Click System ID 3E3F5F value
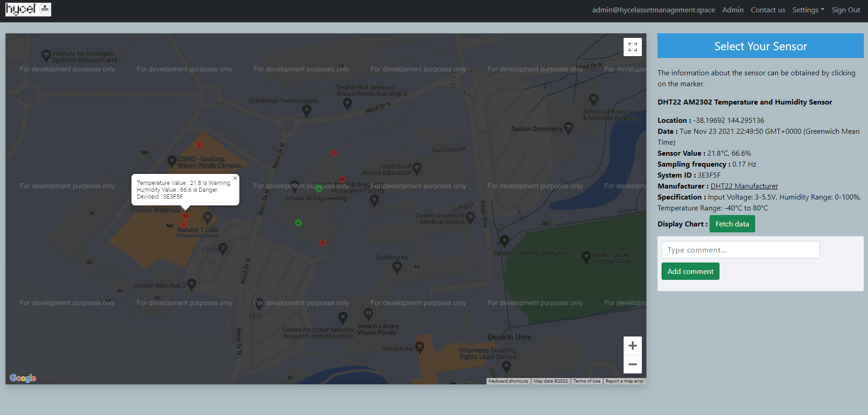Image resolution: width=868 pixels, height=415 pixels. coord(709,175)
